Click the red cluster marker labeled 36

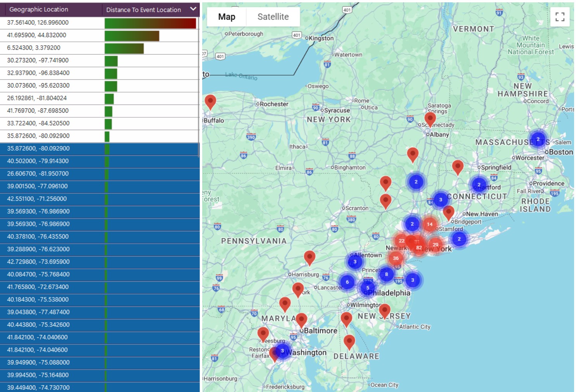[x=395, y=258]
